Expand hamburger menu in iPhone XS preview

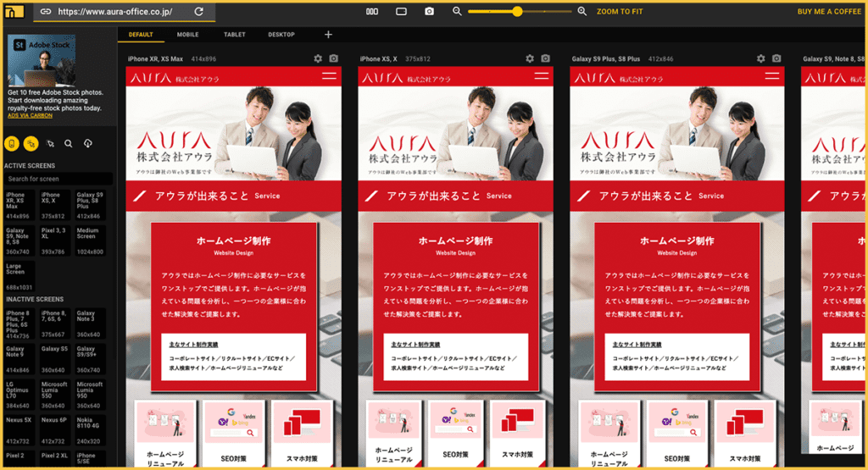(x=541, y=76)
